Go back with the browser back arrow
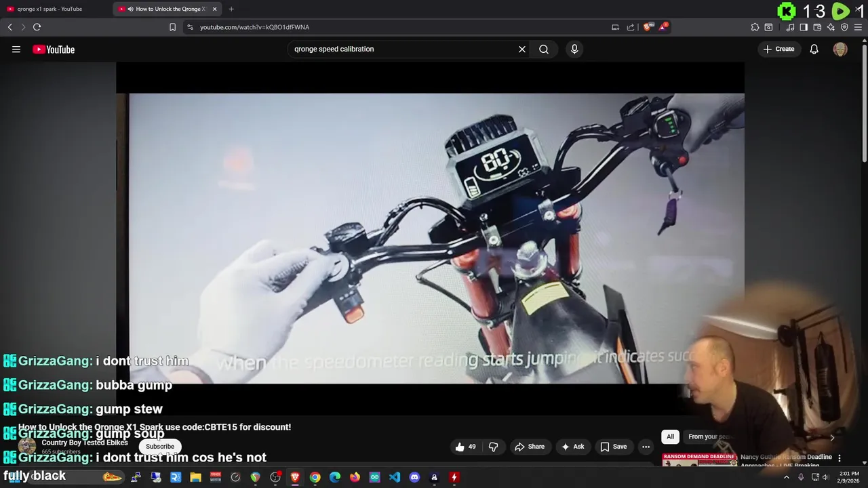The image size is (868, 488). 9,27
